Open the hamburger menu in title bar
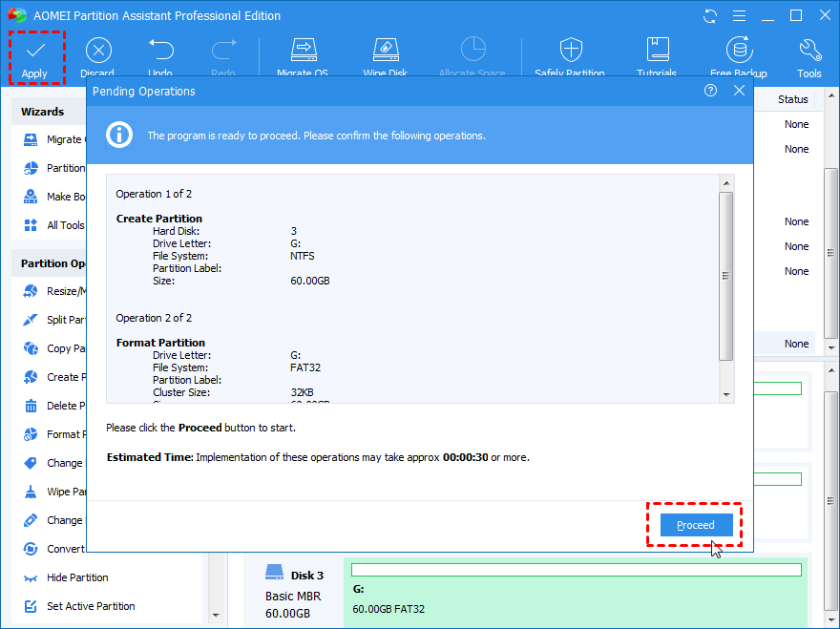This screenshot has height=629, width=840. [739, 16]
